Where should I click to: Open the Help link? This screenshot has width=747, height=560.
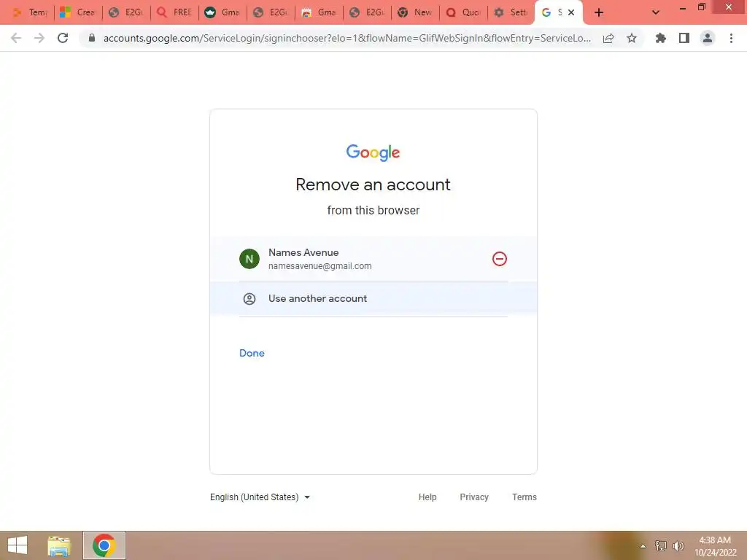427,497
